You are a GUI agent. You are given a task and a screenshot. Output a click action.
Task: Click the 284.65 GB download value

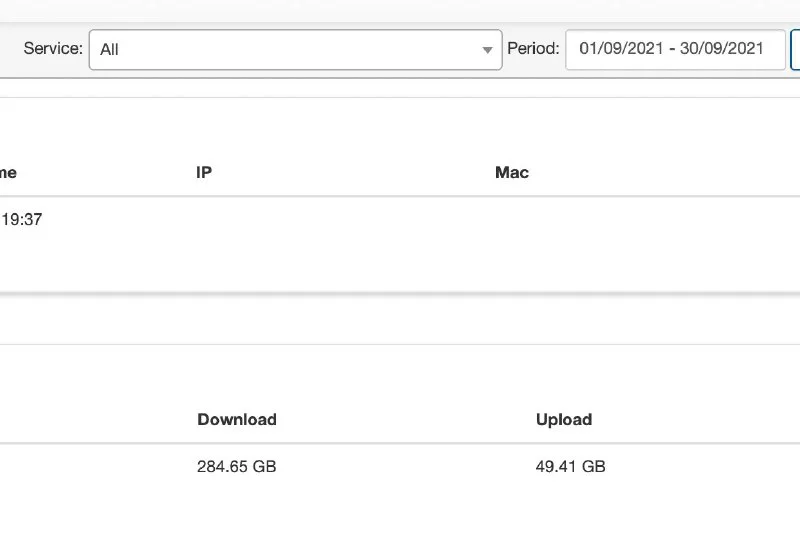pos(237,467)
